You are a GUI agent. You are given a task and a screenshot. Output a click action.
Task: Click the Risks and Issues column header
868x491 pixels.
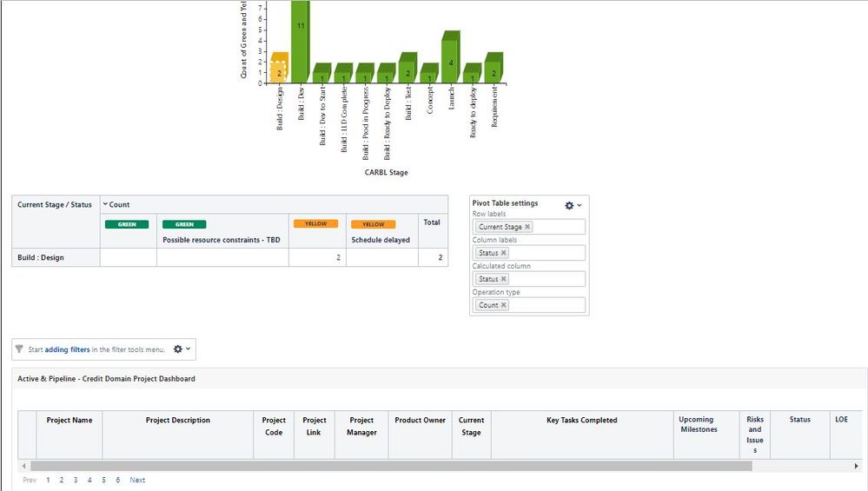coord(754,435)
